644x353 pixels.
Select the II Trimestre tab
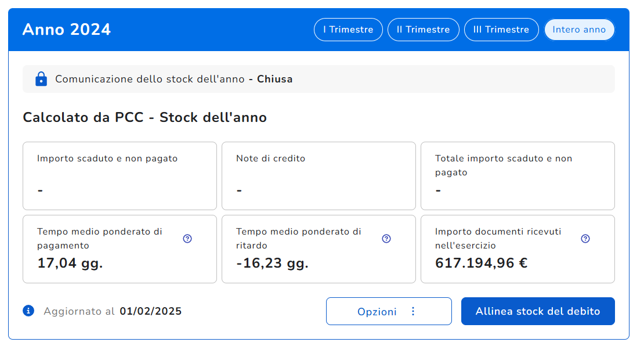tap(423, 30)
